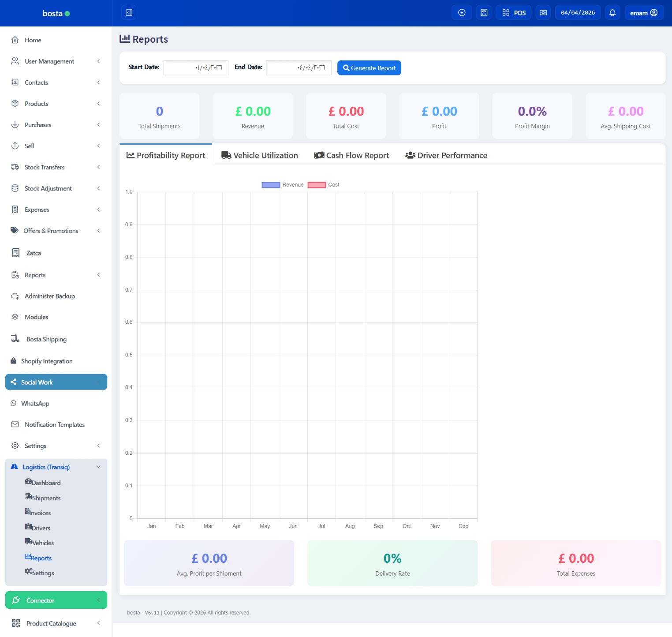Click the plus circle icon in top bar
672x637 pixels.
pyautogui.click(x=462, y=13)
